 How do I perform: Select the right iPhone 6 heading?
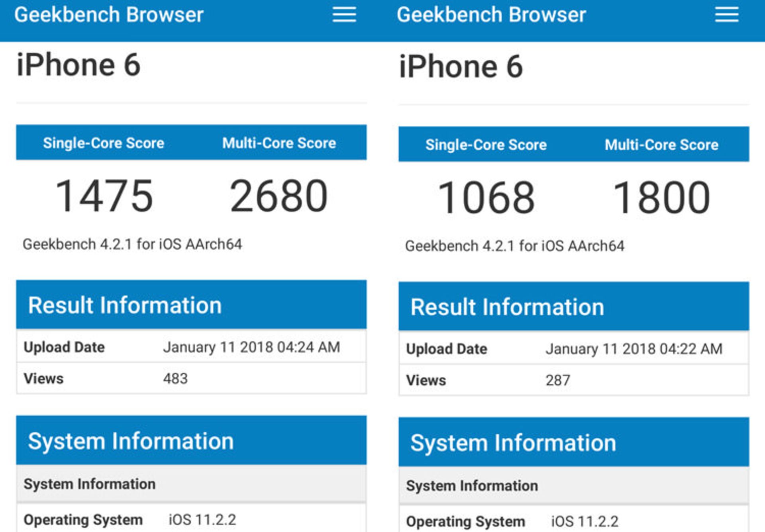point(461,66)
